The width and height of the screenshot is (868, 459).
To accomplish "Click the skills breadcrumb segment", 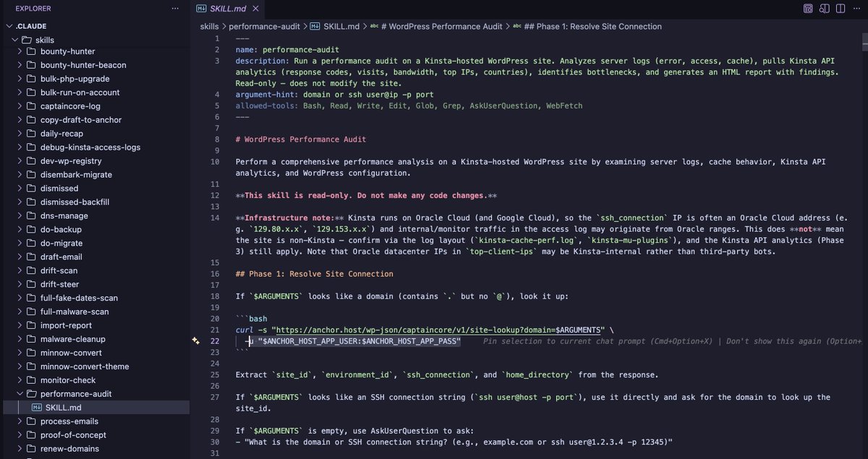I will (210, 27).
